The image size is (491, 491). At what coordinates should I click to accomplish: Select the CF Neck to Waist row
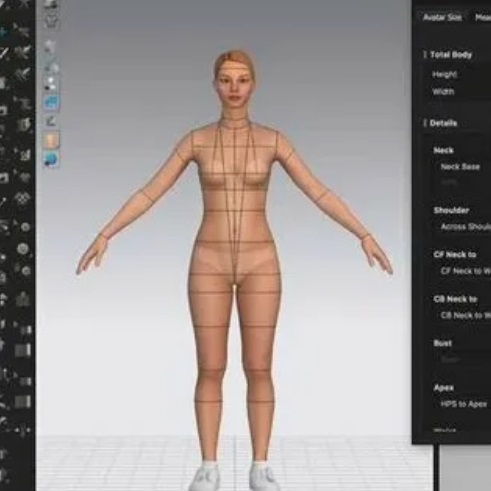(x=466, y=271)
